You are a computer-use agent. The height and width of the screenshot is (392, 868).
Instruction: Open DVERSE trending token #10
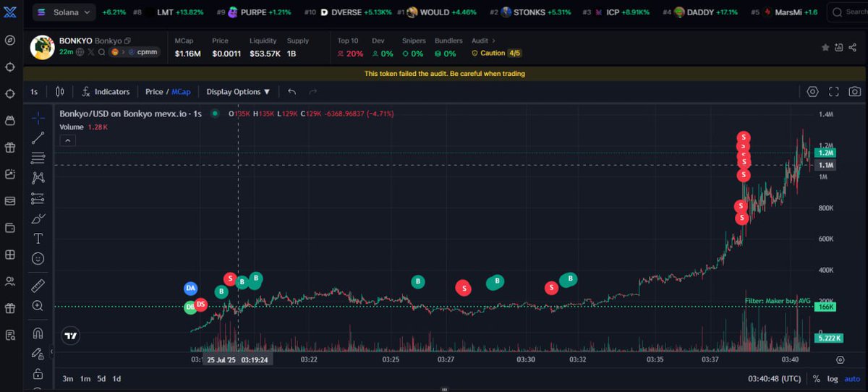point(349,12)
